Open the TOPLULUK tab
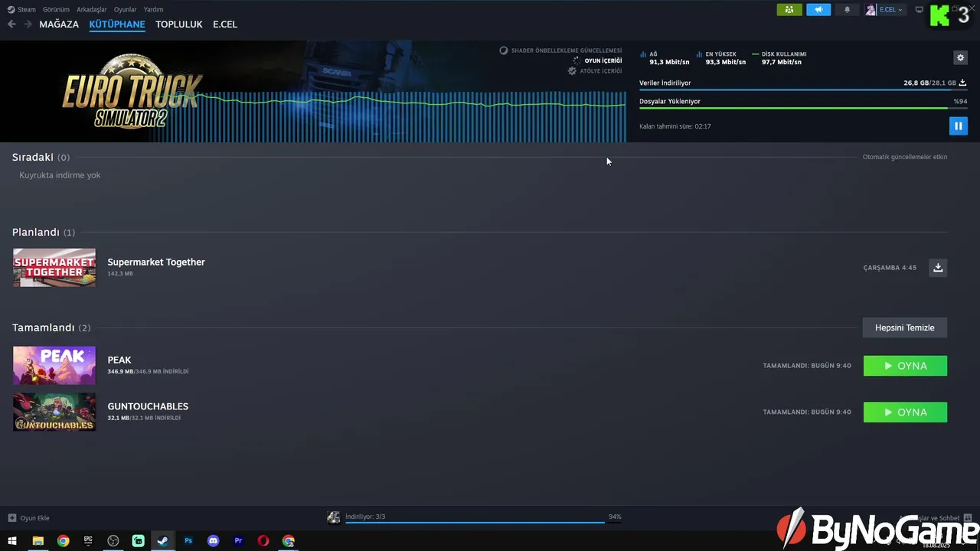980x551 pixels. click(179, 24)
